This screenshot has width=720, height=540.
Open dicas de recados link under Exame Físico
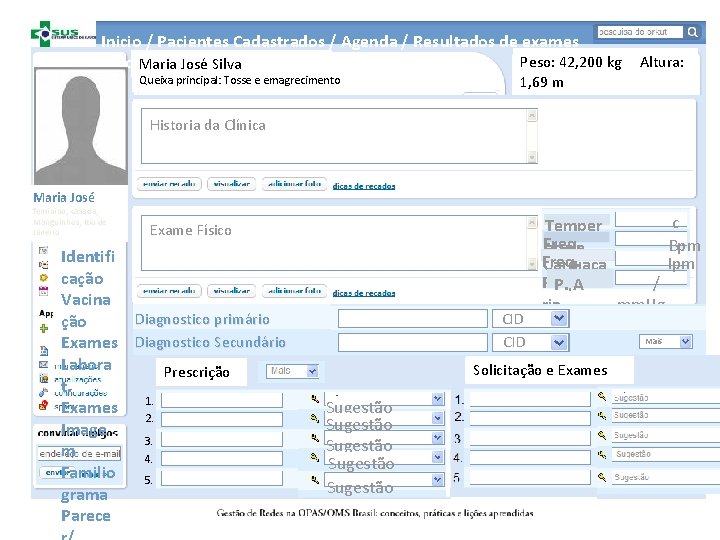tap(364, 293)
